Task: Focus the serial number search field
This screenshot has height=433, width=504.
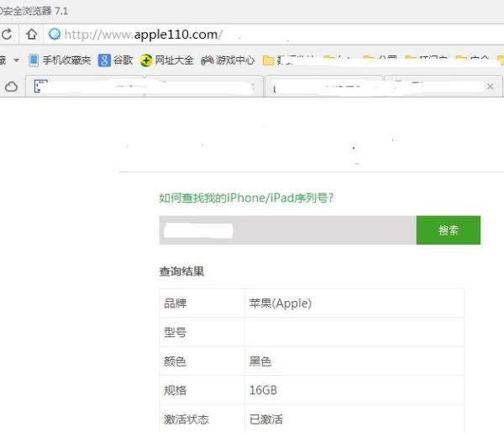Action: [287, 230]
